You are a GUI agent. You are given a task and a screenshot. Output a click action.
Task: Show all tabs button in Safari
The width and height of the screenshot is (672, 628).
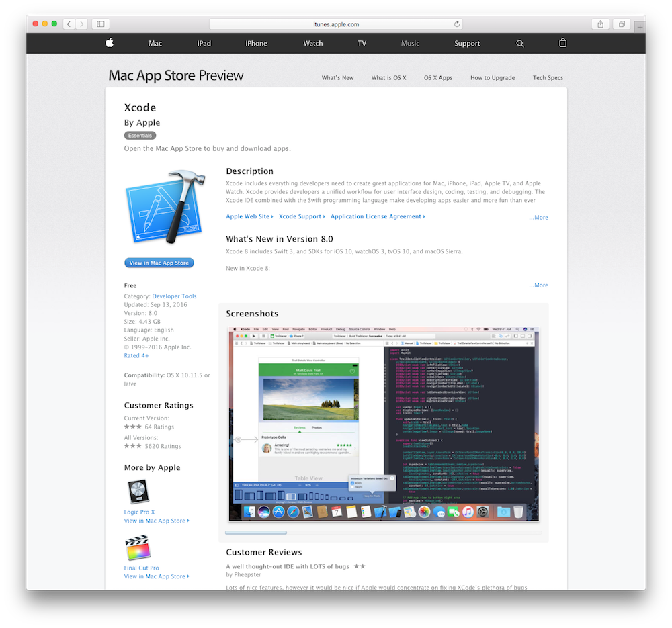click(x=622, y=24)
